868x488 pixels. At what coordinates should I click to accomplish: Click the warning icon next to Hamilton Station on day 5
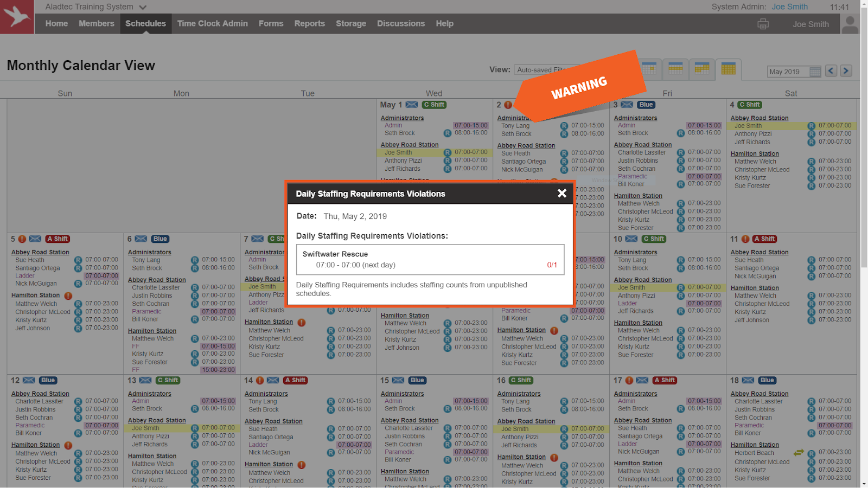tap(68, 296)
